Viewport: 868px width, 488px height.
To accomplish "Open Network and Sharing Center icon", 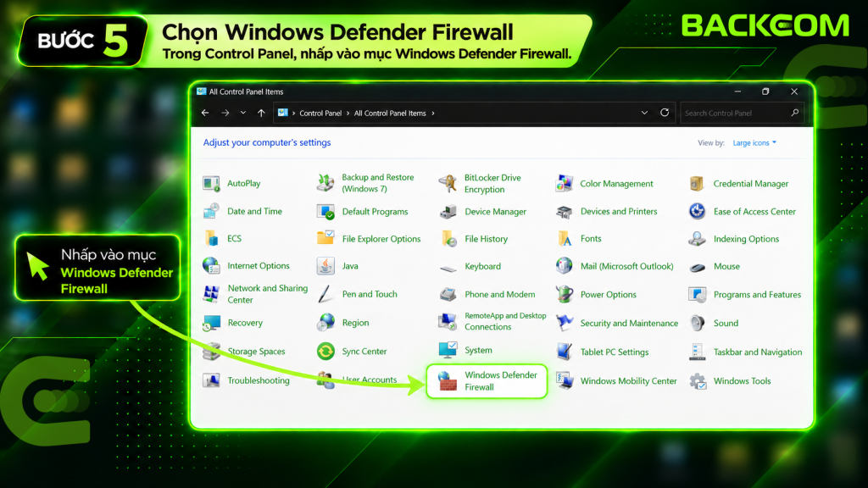I will pos(211,294).
